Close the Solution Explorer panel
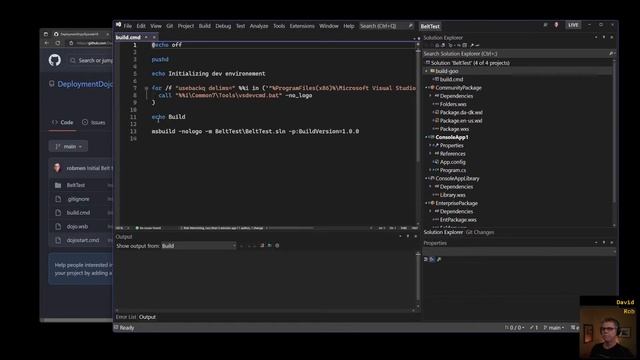Image resolution: width=640 pixels, height=360 pixels. 612,38
